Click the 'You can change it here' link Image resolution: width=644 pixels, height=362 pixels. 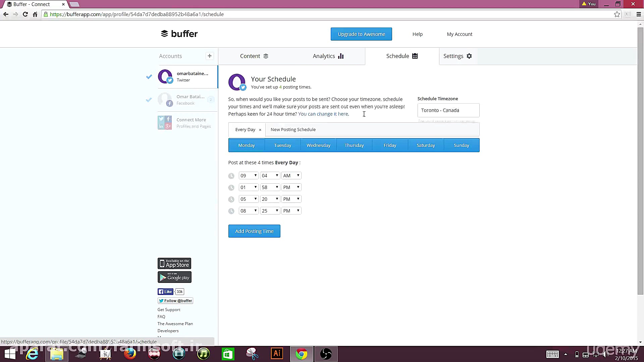point(323,114)
